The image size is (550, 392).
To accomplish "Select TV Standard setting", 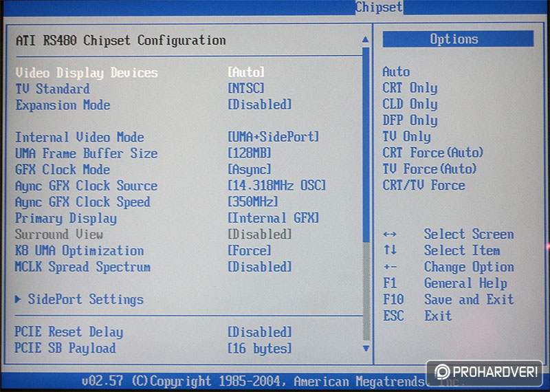I will (x=53, y=89).
